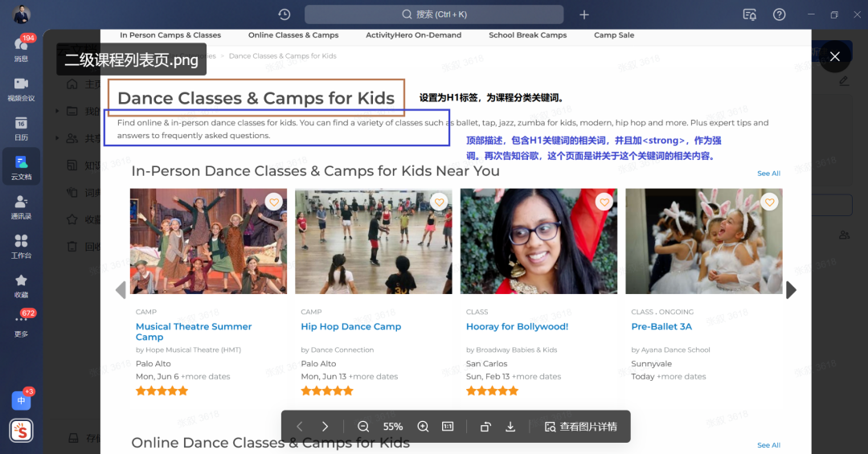868x454 pixels.
Task: Rotate the image in viewer toolbar
Action: point(485,427)
